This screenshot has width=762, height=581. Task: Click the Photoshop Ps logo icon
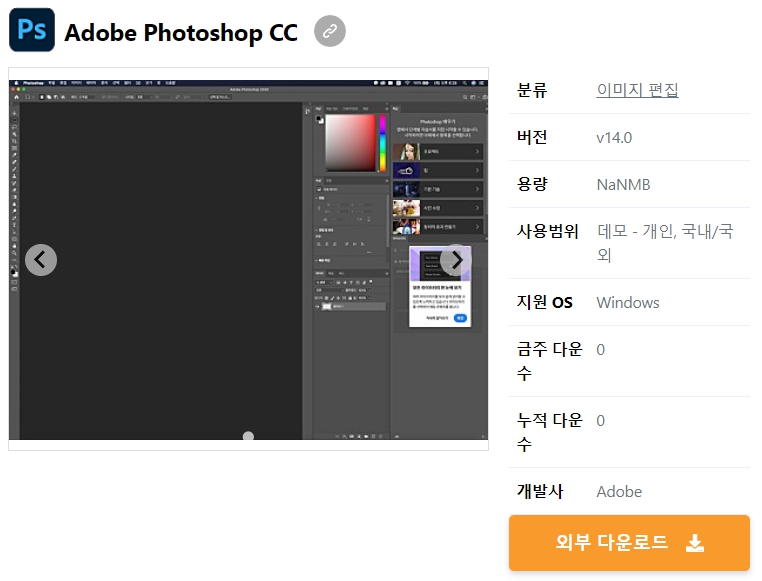click(x=32, y=30)
